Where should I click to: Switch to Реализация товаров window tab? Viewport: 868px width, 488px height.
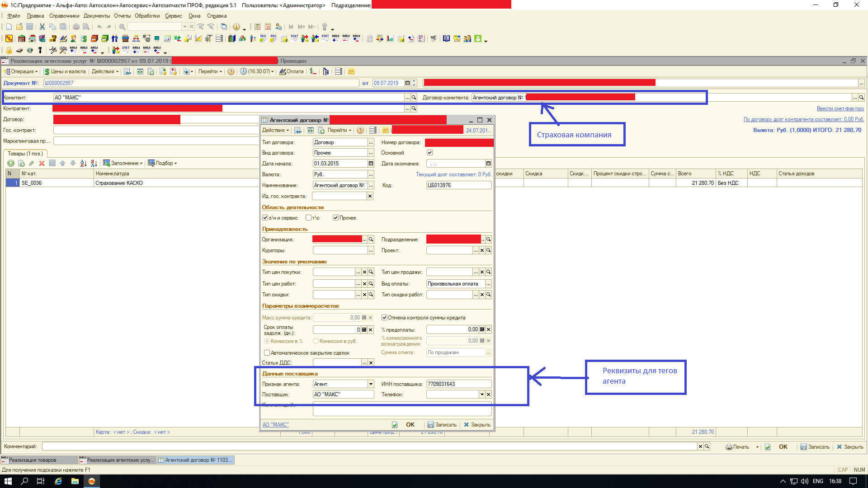[x=39, y=460]
